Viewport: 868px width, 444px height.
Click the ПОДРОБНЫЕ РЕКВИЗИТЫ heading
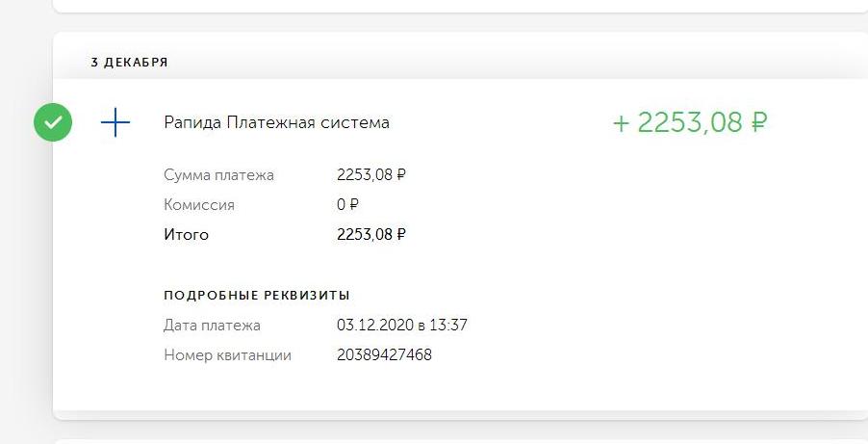[x=257, y=295]
